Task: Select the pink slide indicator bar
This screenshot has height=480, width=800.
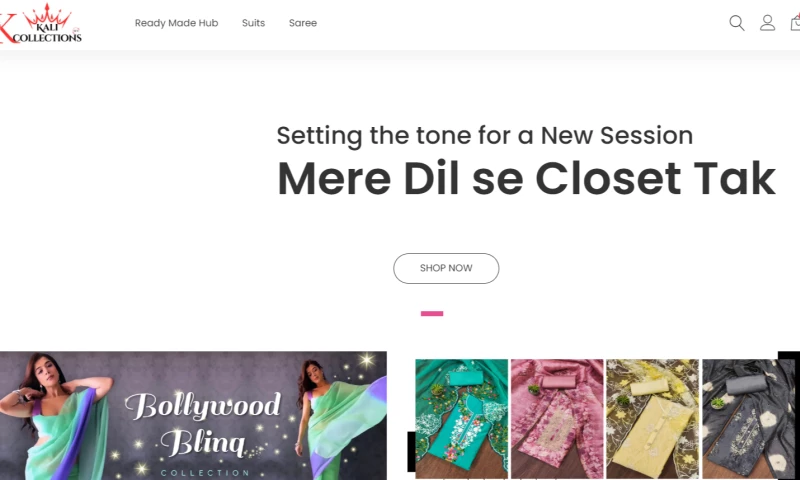Action: [x=432, y=314]
